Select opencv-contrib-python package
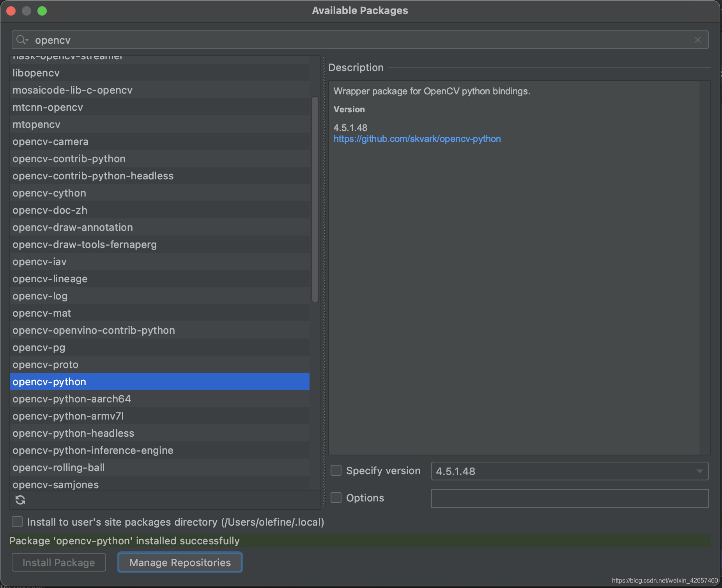722x588 pixels. tap(160, 159)
